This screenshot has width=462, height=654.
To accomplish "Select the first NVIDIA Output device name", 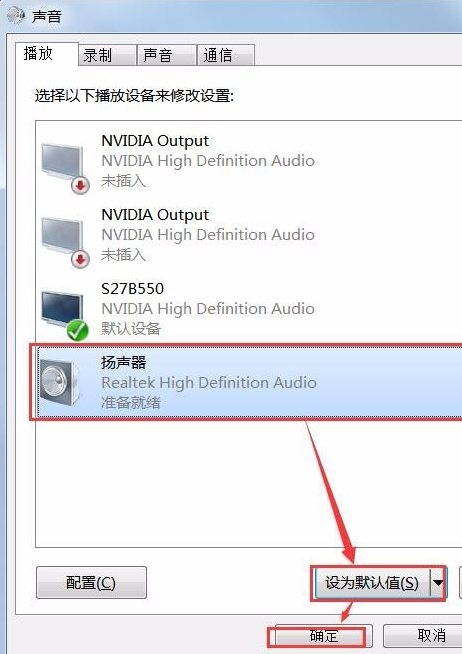I will pos(155,141).
